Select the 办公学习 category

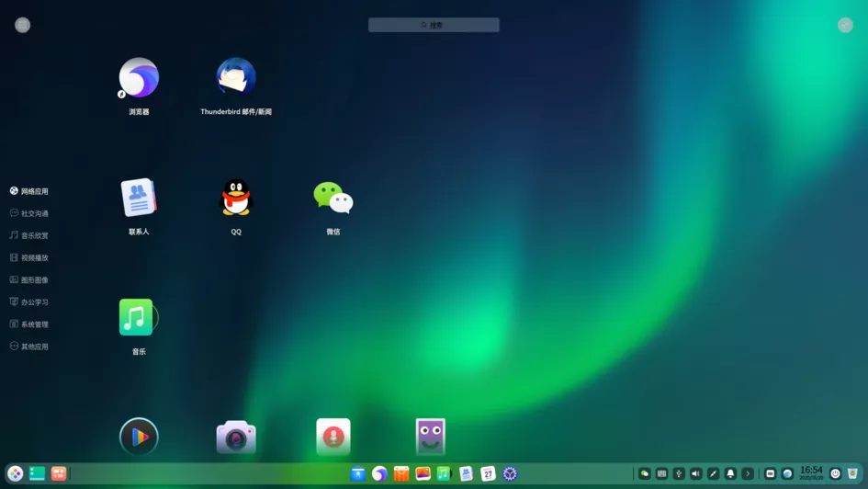(28, 301)
